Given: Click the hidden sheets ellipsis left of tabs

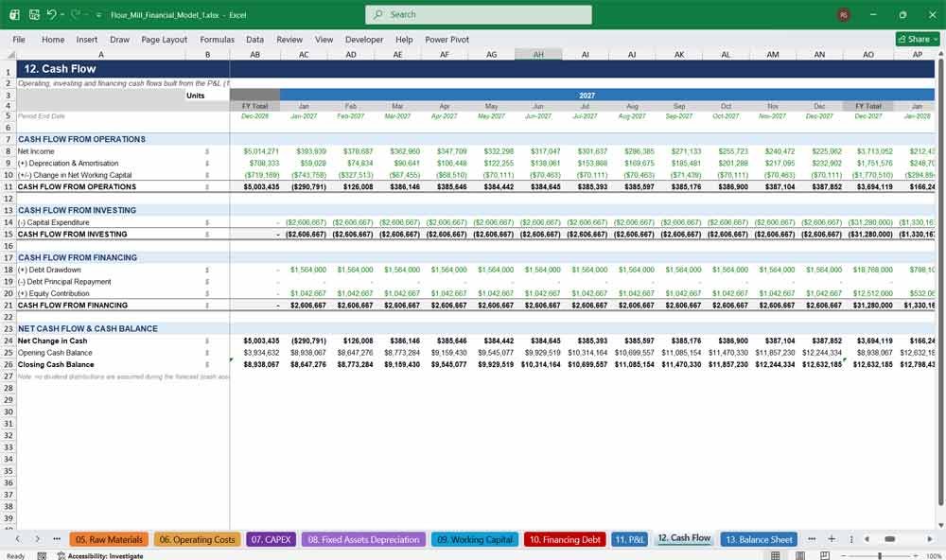Looking at the screenshot, I should click(57, 539).
